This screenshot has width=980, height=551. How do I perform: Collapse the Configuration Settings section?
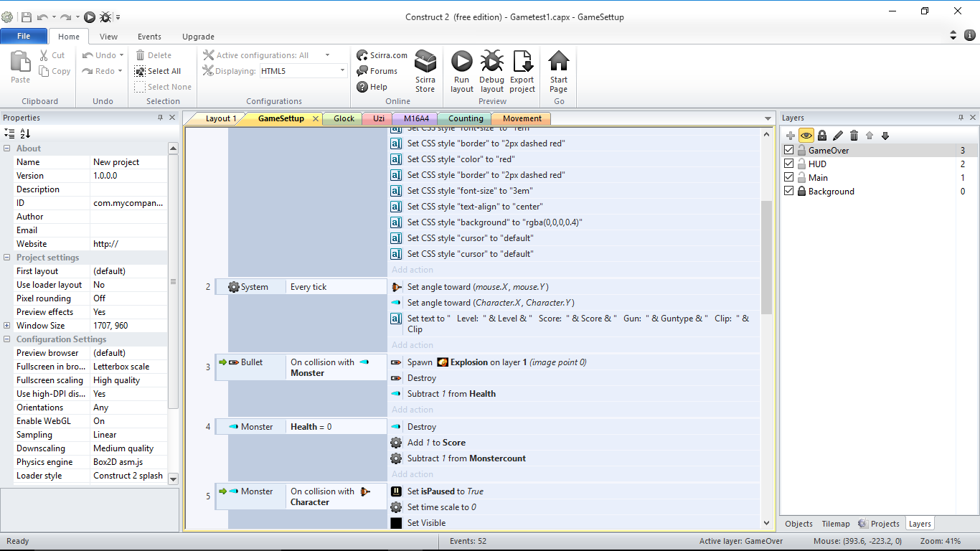(7, 339)
